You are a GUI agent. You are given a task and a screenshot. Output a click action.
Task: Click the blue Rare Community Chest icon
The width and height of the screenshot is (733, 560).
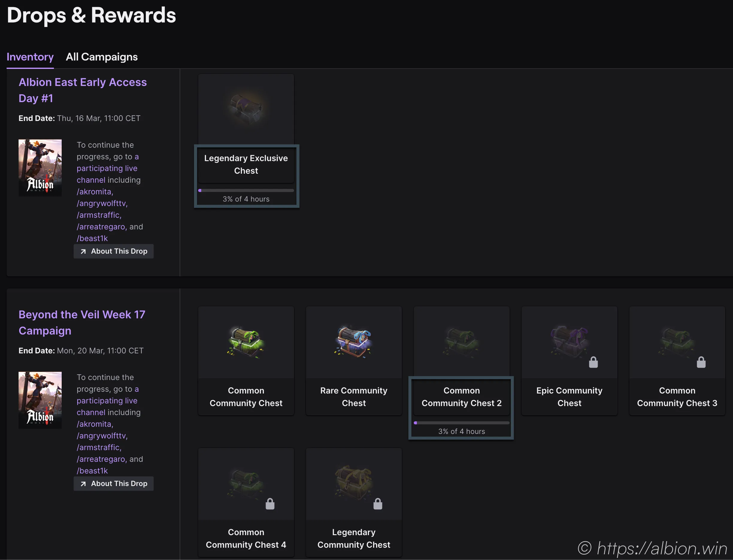pos(354,342)
